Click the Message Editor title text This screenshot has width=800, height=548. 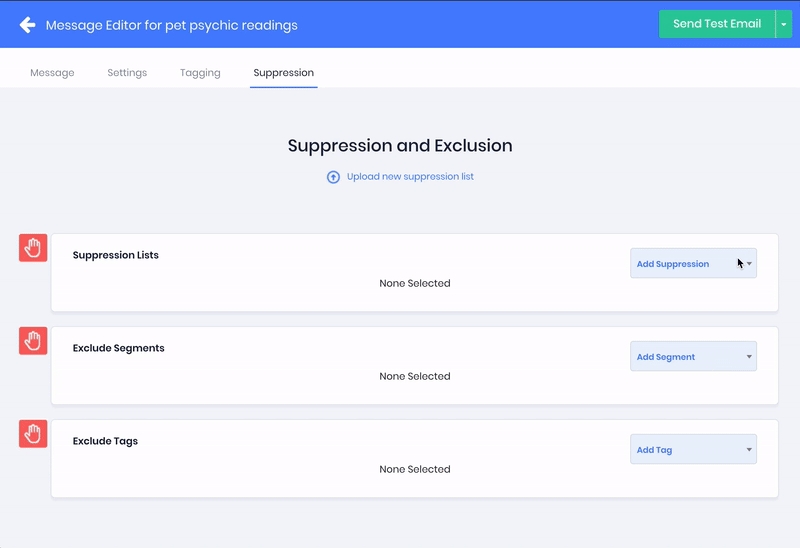(x=171, y=25)
